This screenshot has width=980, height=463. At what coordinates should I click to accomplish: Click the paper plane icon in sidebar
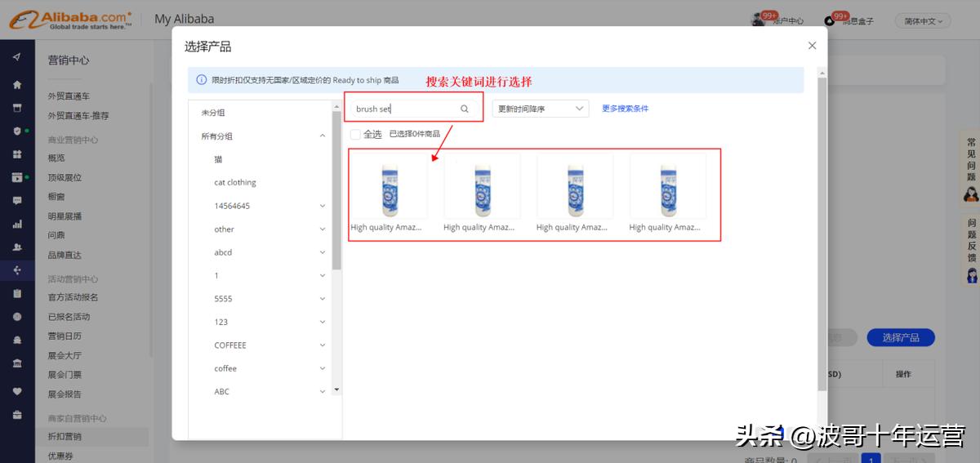coord(17,56)
